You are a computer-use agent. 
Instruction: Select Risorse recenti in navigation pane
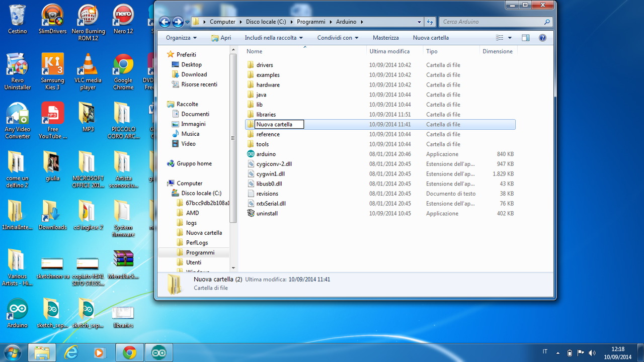(x=199, y=84)
